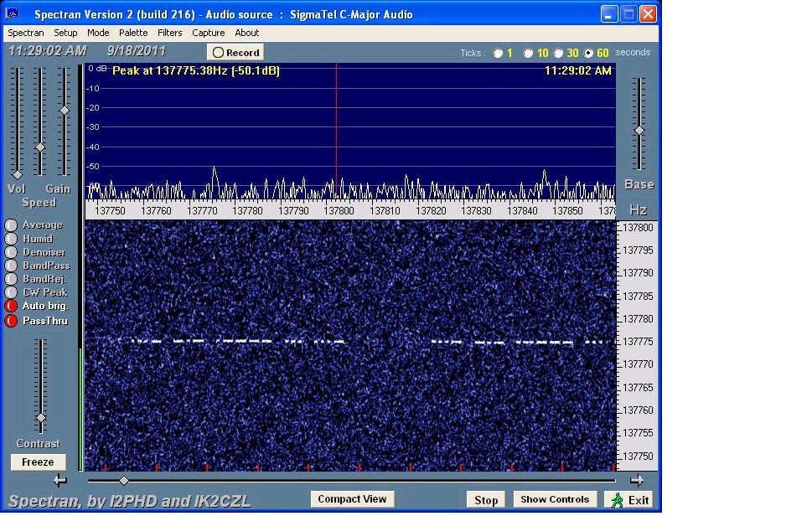Click the red center marker in spectrum
The height and width of the screenshot is (516, 812).
tap(337, 132)
